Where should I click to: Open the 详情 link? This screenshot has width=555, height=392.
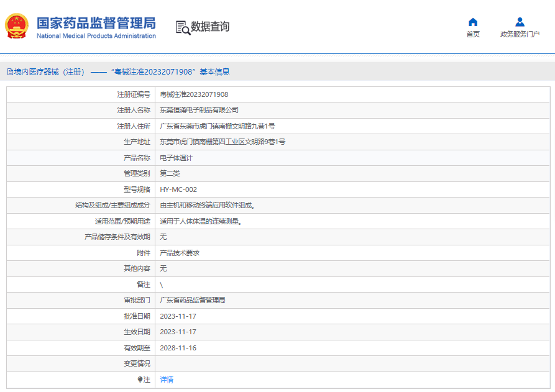(167, 380)
